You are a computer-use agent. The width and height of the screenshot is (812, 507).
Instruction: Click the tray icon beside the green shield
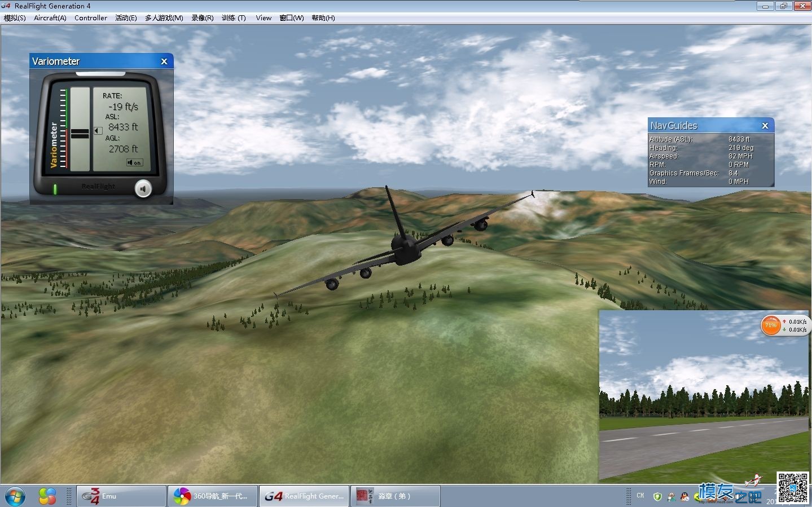coord(671,497)
